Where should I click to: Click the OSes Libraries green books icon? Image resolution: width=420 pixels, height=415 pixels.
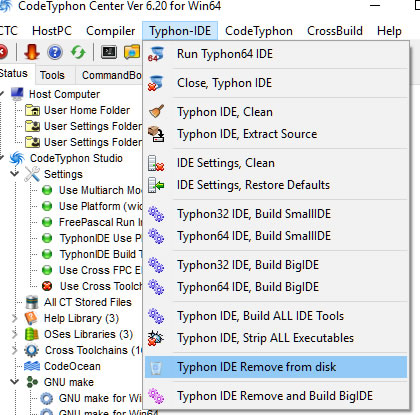click(32, 334)
